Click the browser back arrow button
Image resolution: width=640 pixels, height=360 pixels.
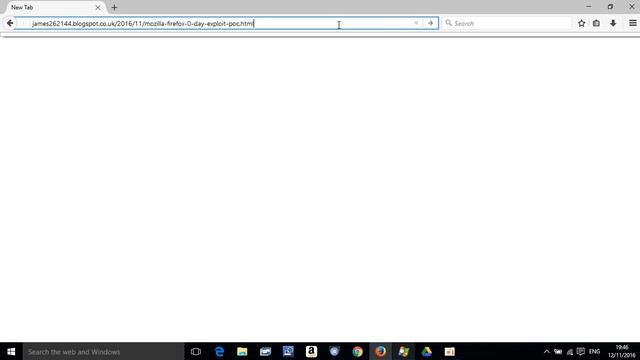pyautogui.click(x=10, y=23)
